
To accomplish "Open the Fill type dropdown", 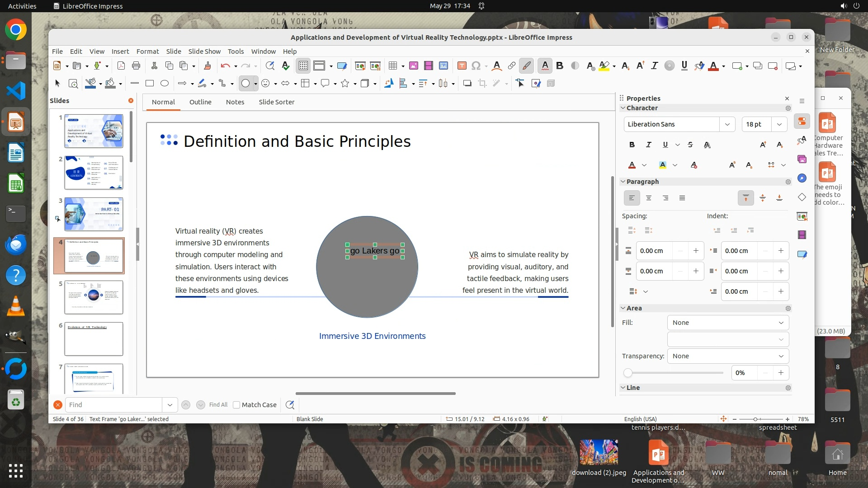I will pyautogui.click(x=728, y=323).
